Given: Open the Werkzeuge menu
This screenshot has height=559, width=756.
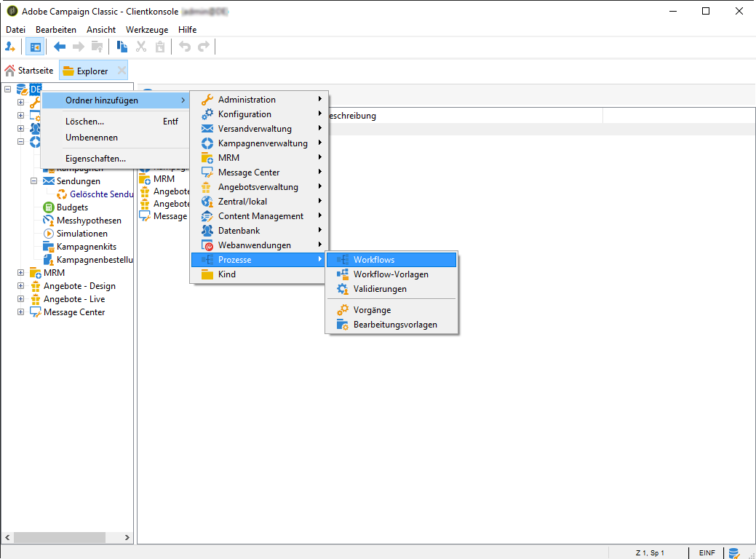Looking at the screenshot, I should pos(147,29).
